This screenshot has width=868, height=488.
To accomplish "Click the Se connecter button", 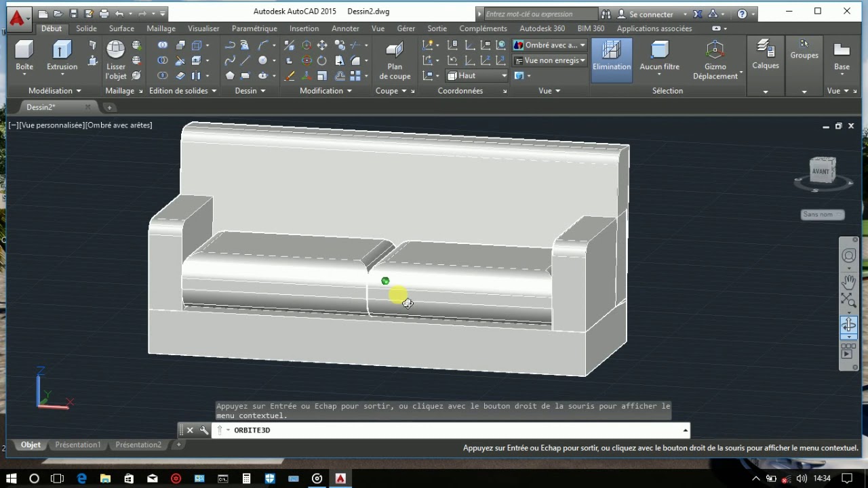I will 652,14.
